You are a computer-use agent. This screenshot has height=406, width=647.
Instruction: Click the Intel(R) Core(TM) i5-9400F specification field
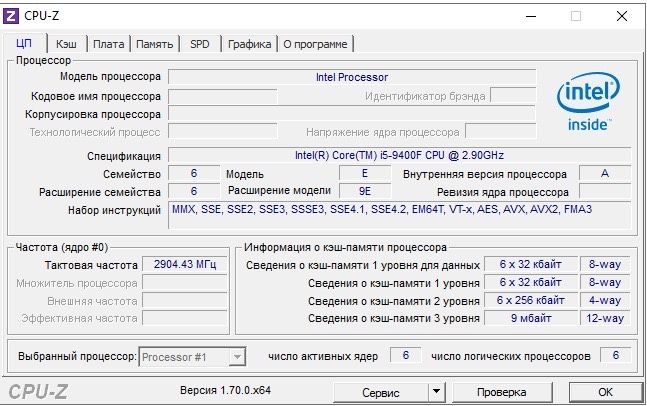(399, 156)
